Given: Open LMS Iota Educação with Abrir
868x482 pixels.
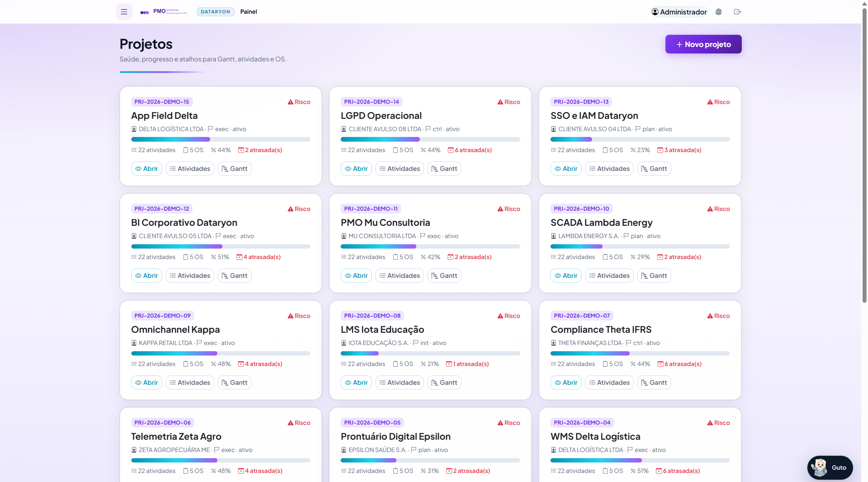Looking at the screenshot, I should tap(356, 383).
